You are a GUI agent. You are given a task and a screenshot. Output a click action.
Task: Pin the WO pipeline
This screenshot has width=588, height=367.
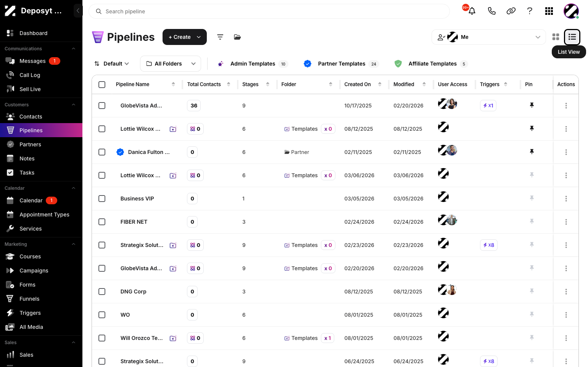[532, 314]
